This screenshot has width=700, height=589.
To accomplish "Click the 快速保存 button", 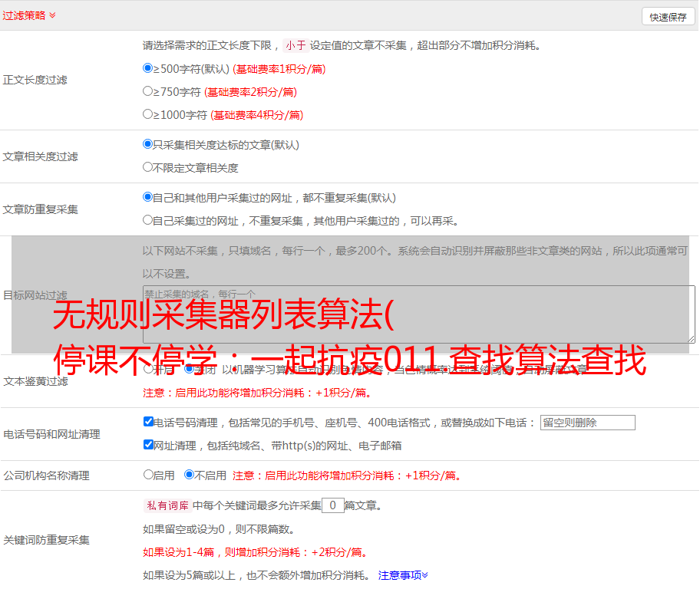I will 668,17.
